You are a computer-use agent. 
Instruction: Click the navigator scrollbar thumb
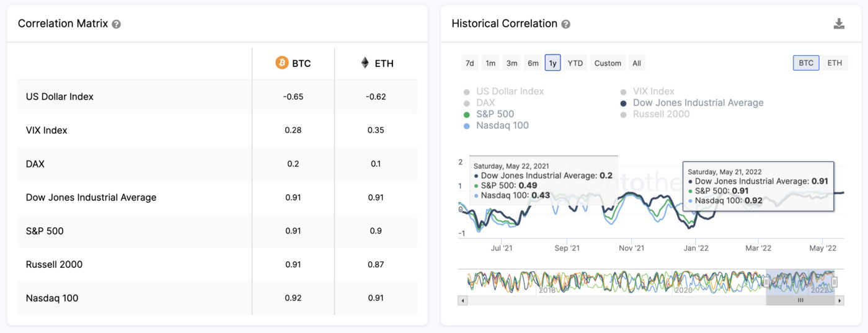click(800, 300)
